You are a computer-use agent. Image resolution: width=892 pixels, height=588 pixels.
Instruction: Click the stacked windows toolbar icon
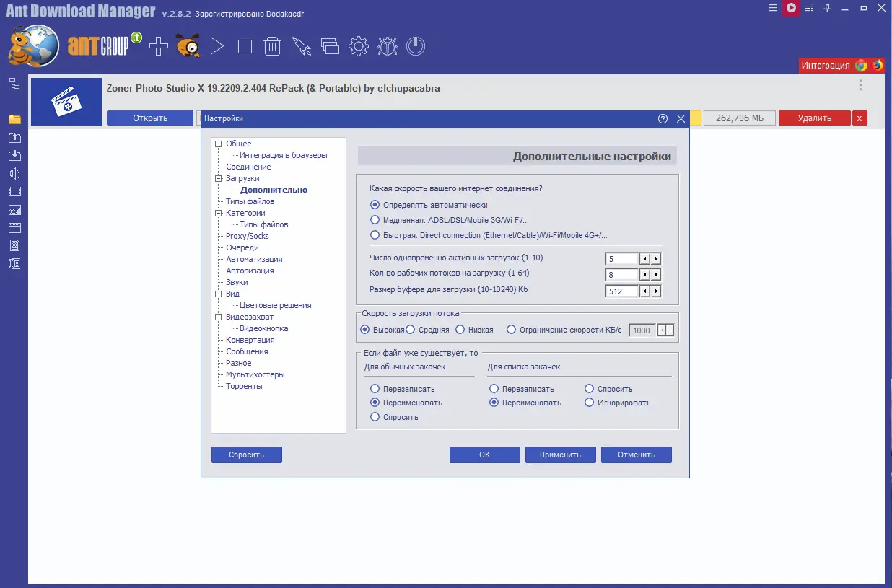click(x=330, y=47)
